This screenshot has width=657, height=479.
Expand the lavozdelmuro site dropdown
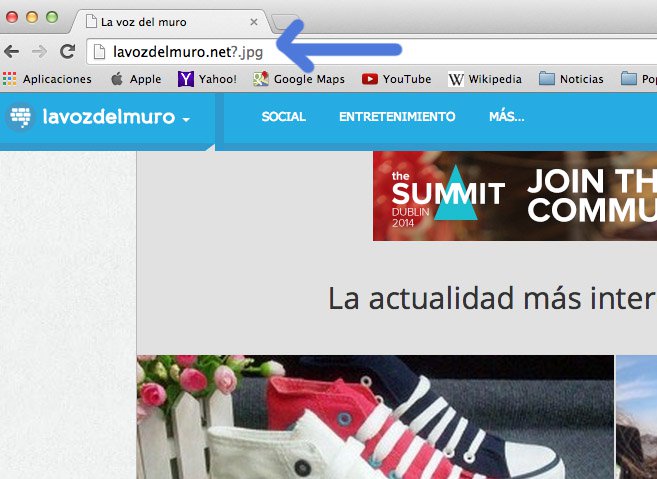(186, 119)
